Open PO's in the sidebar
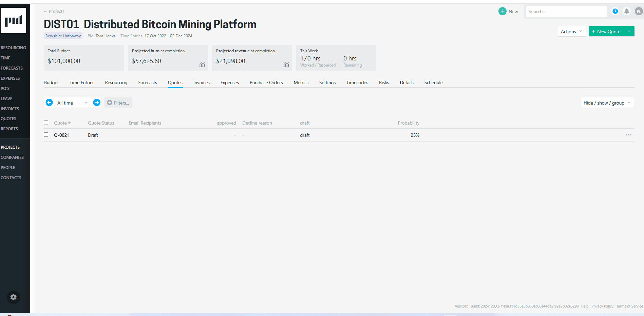 5,89
